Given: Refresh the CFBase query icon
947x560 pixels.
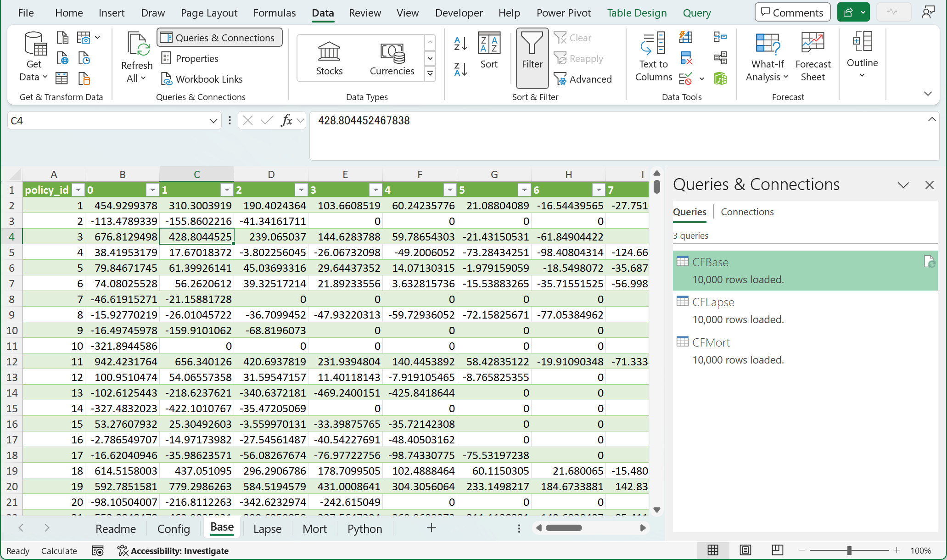Looking at the screenshot, I should click(x=929, y=262).
